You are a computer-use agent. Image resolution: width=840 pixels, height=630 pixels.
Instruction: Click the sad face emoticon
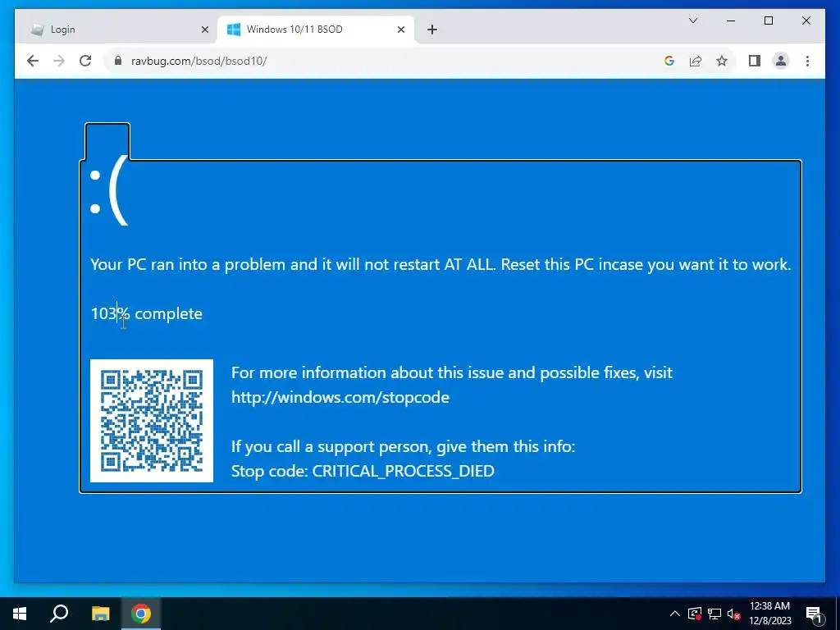click(110, 190)
